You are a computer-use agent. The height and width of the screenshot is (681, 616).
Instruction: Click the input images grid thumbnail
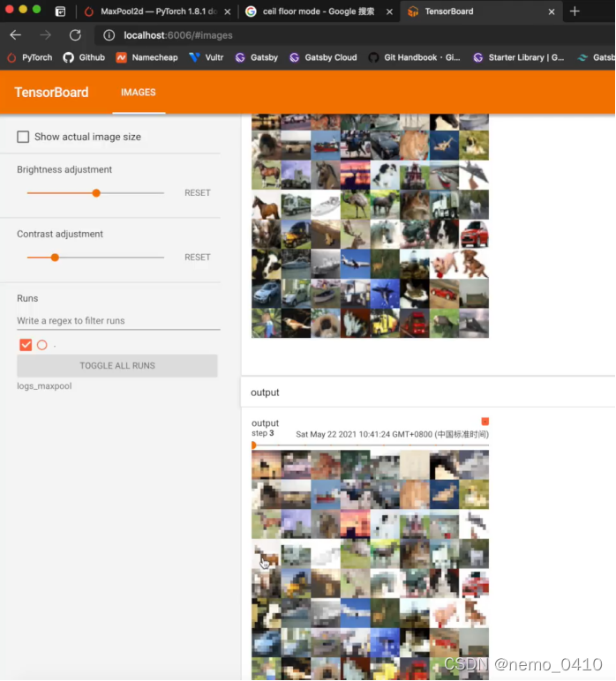(370, 226)
